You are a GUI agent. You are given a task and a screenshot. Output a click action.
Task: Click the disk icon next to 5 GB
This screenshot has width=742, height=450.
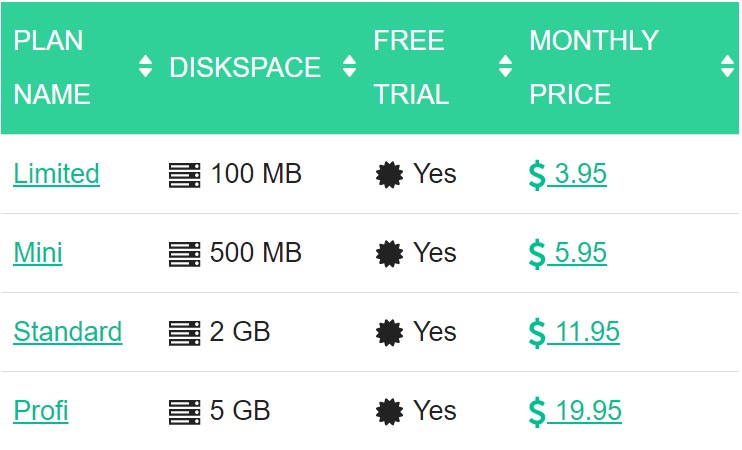pyautogui.click(x=185, y=411)
